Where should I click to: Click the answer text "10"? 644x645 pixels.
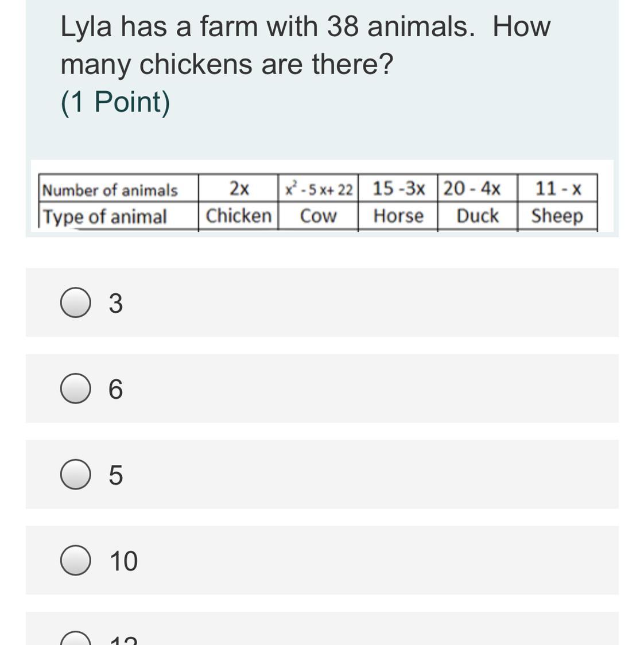123,561
